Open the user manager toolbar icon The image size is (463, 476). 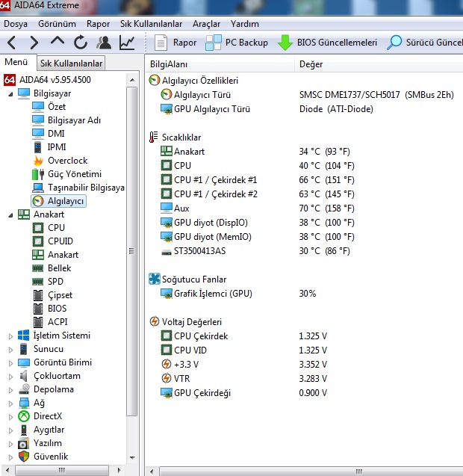coord(104,43)
